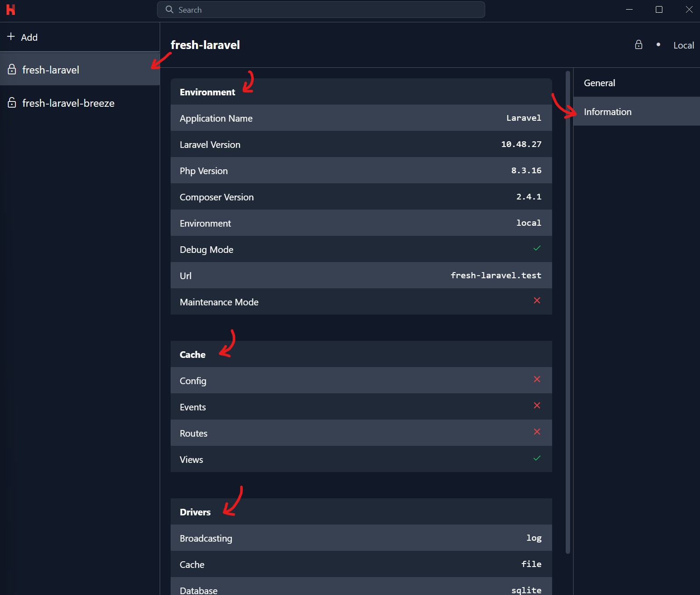Click the Local label
Image resolution: width=700 pixels, height=595 pixels.
pos(683,45)
